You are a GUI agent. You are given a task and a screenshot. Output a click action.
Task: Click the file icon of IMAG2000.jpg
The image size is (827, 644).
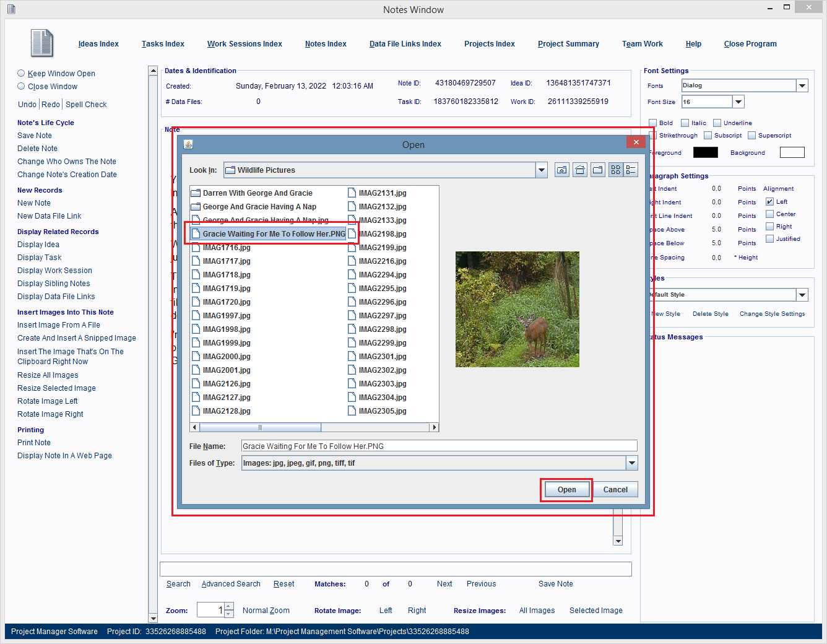(x=196, y=357)
